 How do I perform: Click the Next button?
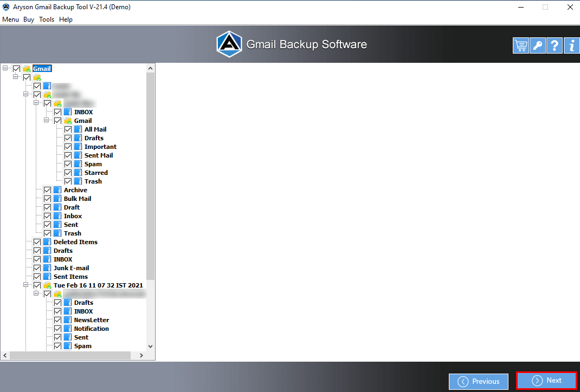pos(546,381)
